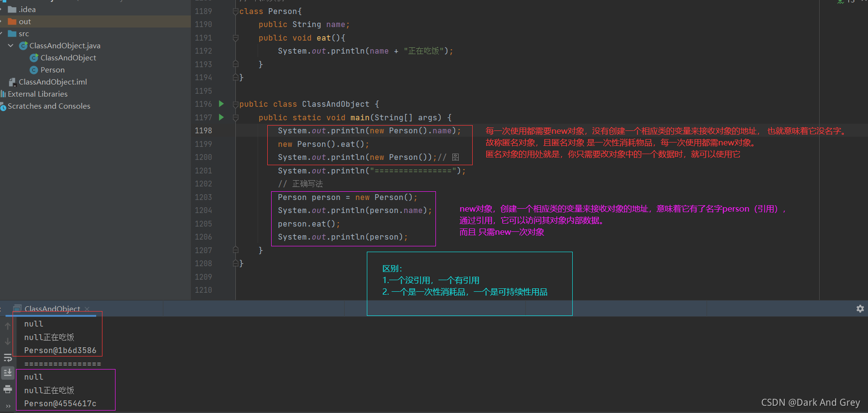Click "public String name;" declaration
Screen dimensions: 868x413
pos(304,24)
